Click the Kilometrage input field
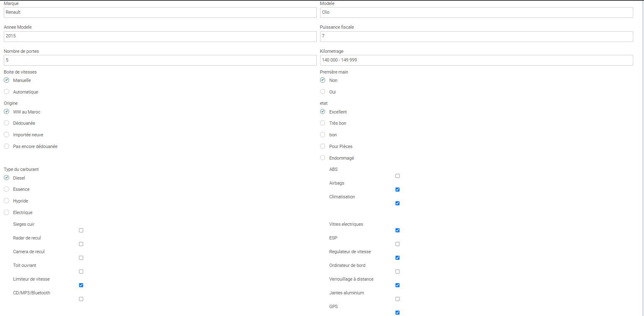The width and height of the screenshot is (644, 316). pyautogui.click(x=476, y=60)
